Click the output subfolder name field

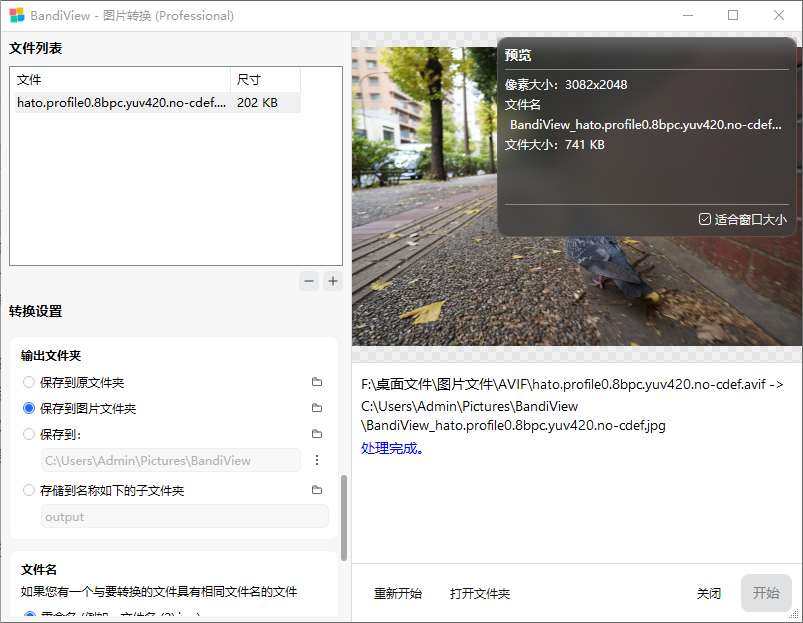coord(185,517)
